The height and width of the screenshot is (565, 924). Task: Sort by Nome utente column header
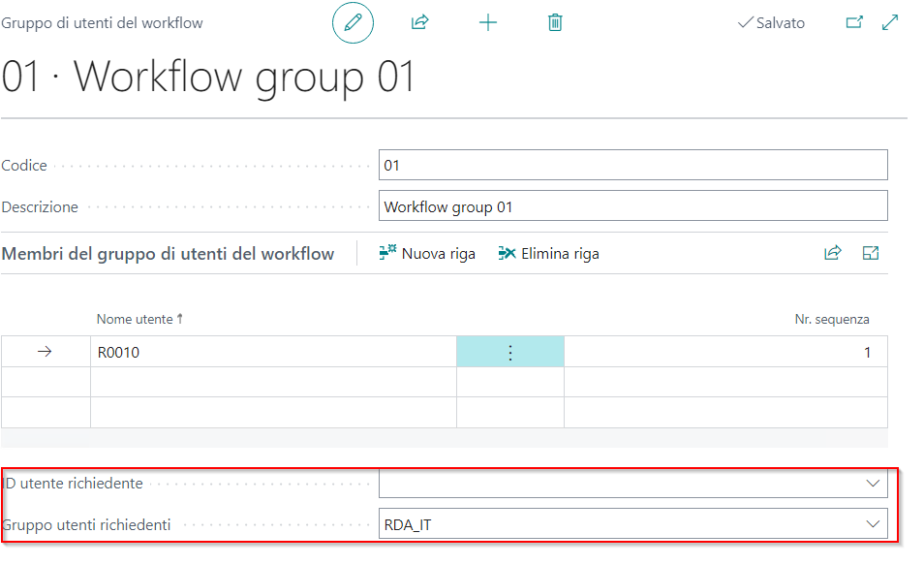[139, 319]
